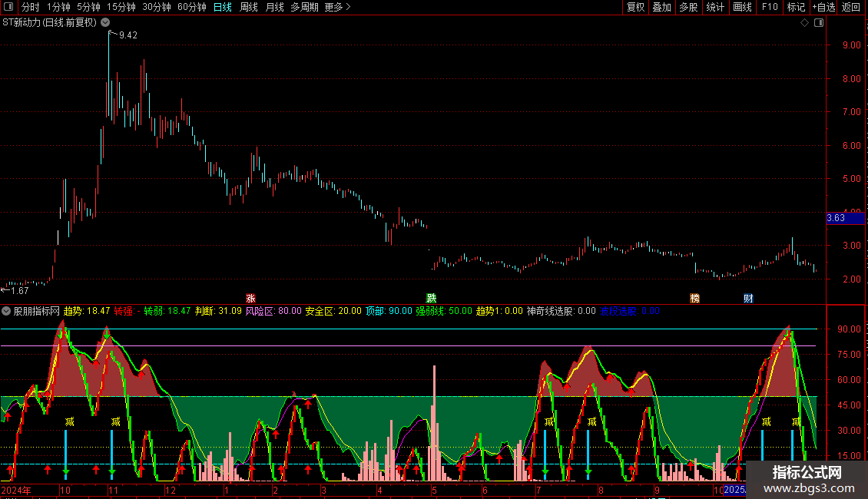
Task: Switch to 5分钟 period
Action: click(88, 7)
